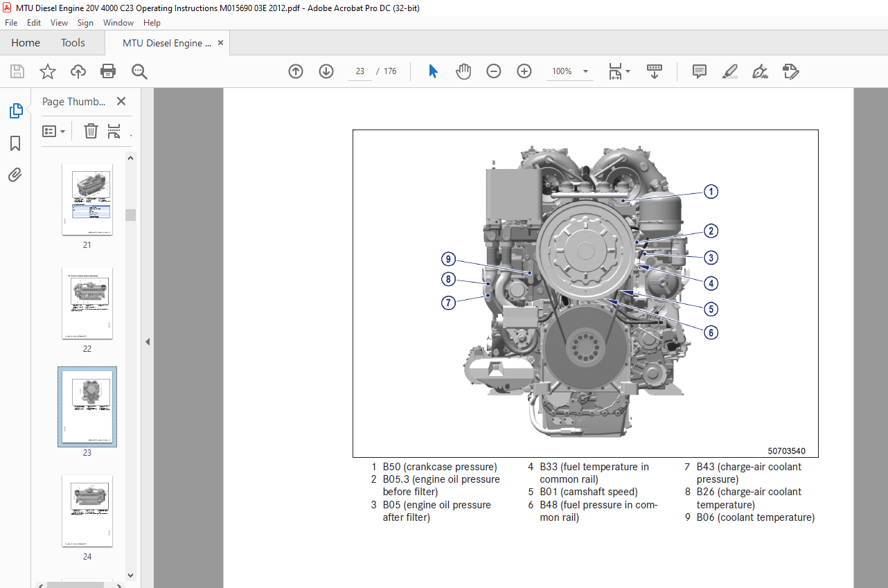Show page thumbnails pane icon
The image size is (888, 588).
click(15, 110)
